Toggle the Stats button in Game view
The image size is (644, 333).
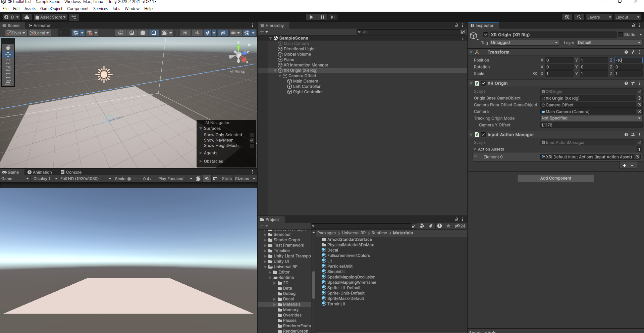(x=227, y=179)
